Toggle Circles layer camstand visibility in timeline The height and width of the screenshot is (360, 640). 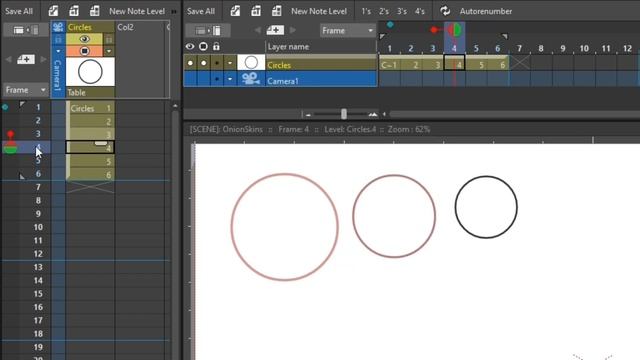pos(203,63)
